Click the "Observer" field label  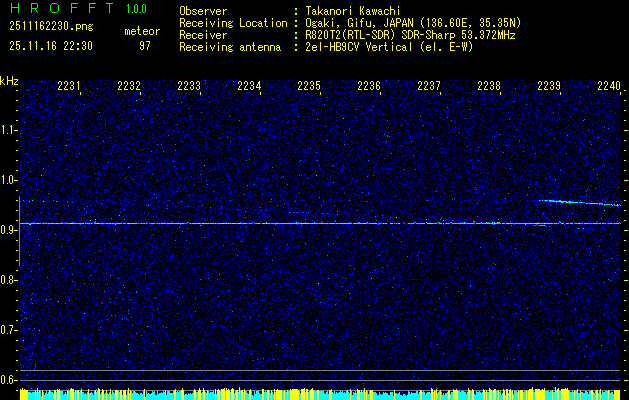pyautogui.click(x=203, y=11)
